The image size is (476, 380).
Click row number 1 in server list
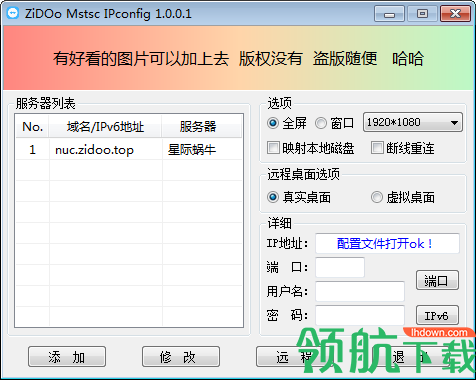pos(32,150)
